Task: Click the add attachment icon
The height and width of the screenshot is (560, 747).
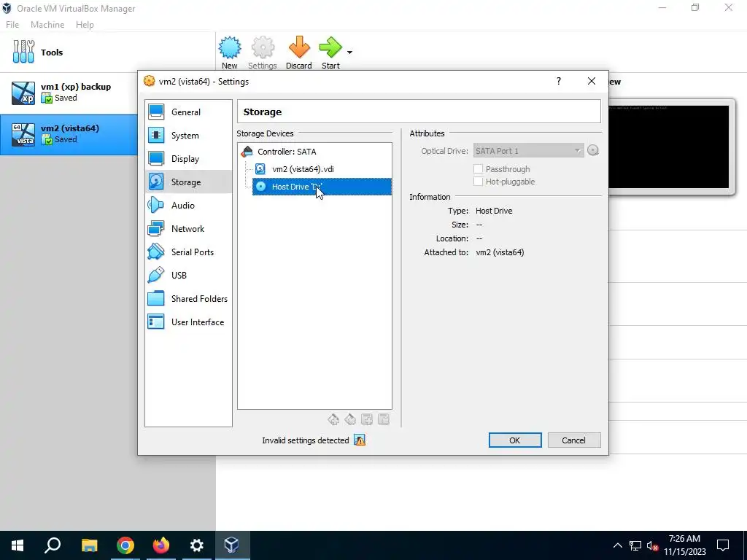Action: (x=367, y=419)
